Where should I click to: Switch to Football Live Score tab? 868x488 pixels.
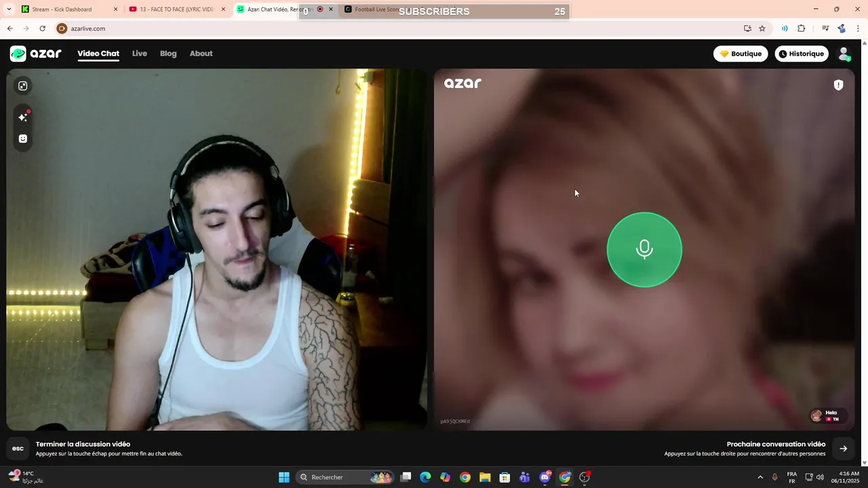pos(376,9)
